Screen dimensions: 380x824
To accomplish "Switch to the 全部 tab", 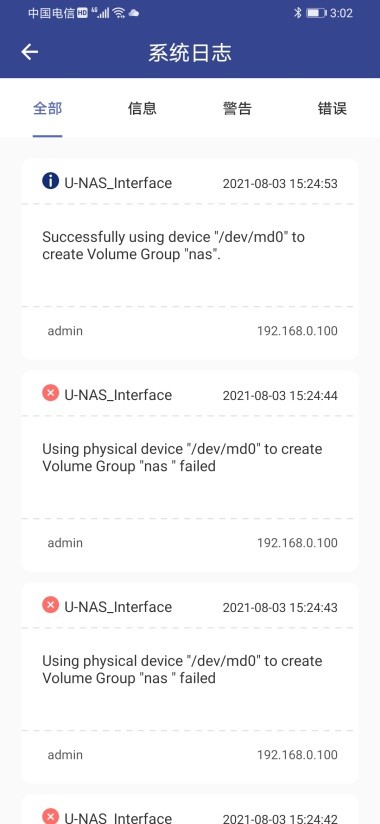I will [x=47, y=108].
